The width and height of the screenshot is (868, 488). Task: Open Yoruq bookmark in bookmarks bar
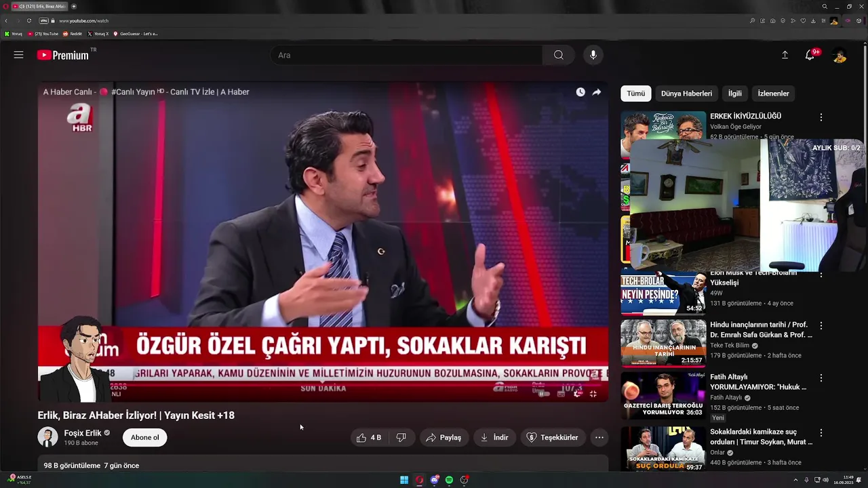pos(14,34)
